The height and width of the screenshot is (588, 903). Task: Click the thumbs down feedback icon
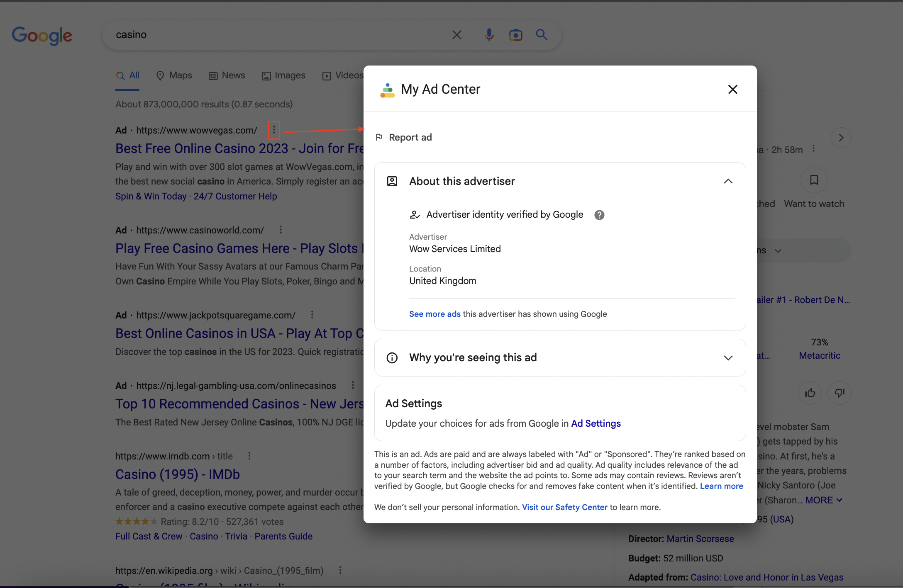point(839,393)
